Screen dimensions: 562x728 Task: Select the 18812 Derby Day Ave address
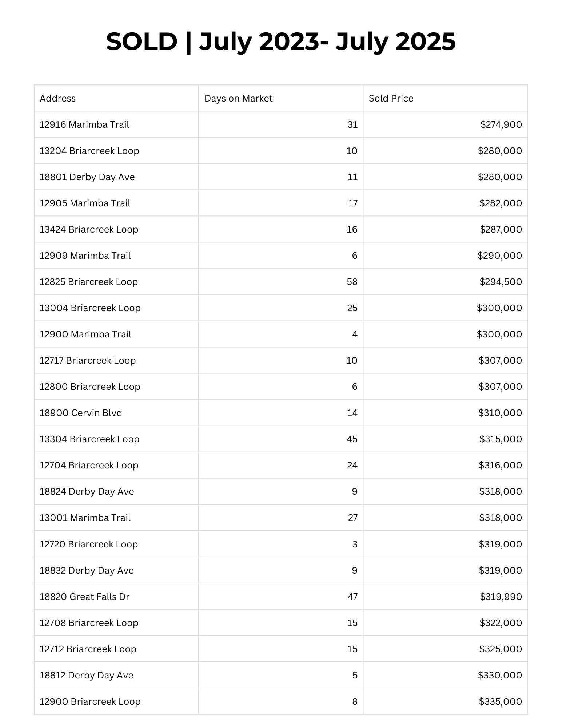click(x=87, y=675)
